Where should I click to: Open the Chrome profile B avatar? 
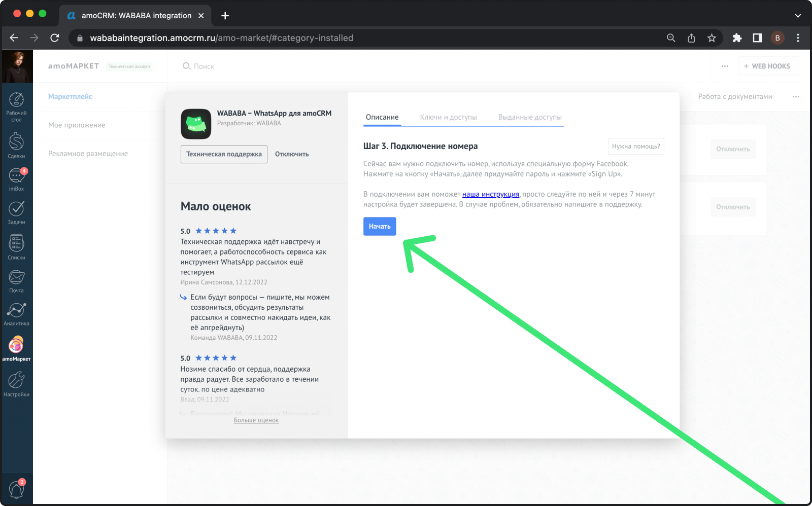pos(777,38)
